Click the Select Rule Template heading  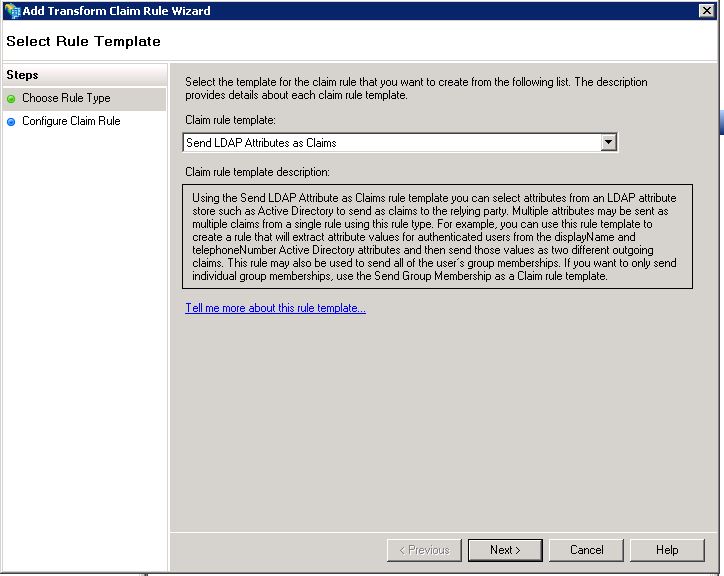pyautogui.click(x=83, y=41)
